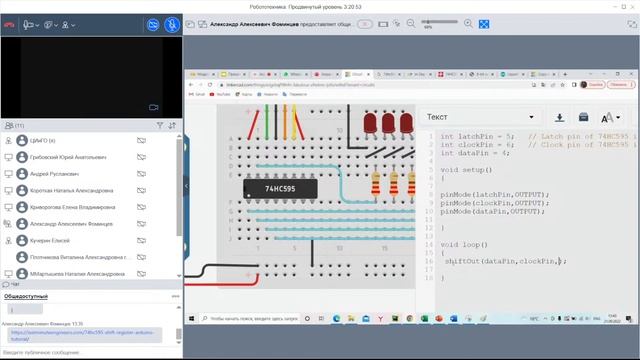Screen dimensions: 640x360
Task: Click code line shiftOut(dataPin,clockPin,
Action: (x=505, y=261)
